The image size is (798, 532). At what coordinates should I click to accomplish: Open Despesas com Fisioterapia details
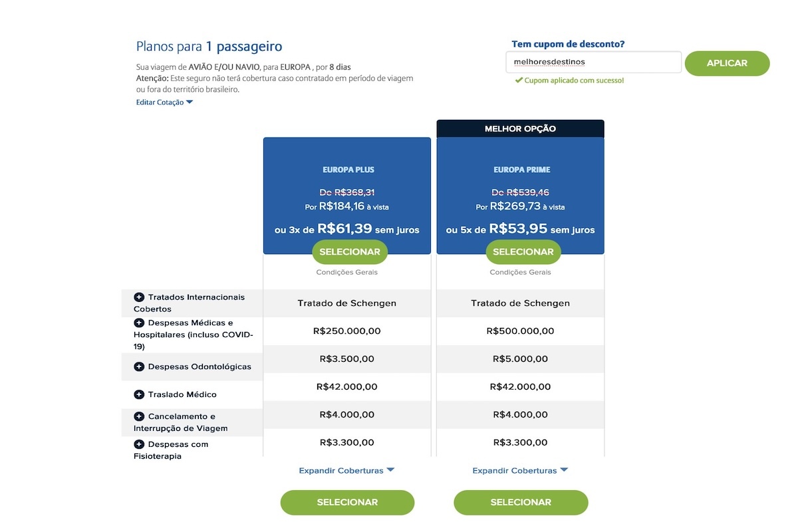point(139,444)
